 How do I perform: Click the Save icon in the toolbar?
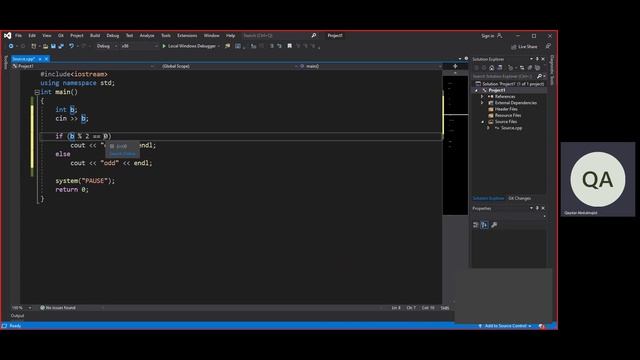pyautogui.click(x=53, y=47)
